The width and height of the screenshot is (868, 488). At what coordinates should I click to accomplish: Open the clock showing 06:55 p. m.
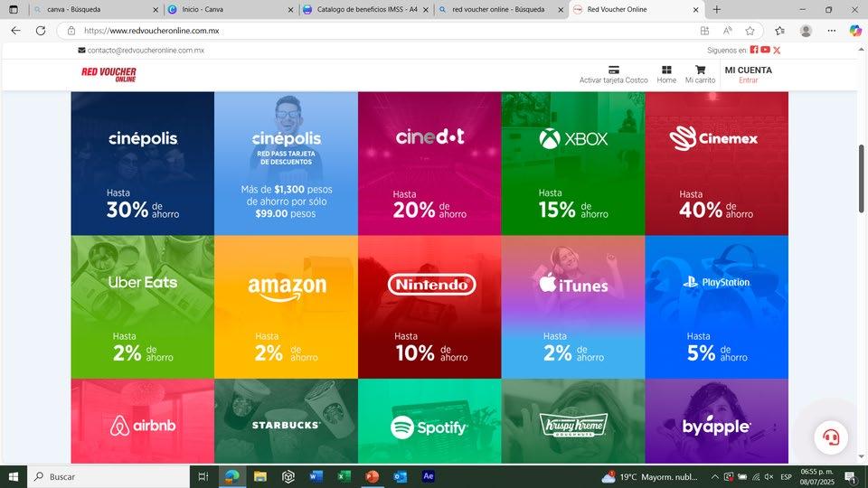pyautogui.click(x=816, y=476)
